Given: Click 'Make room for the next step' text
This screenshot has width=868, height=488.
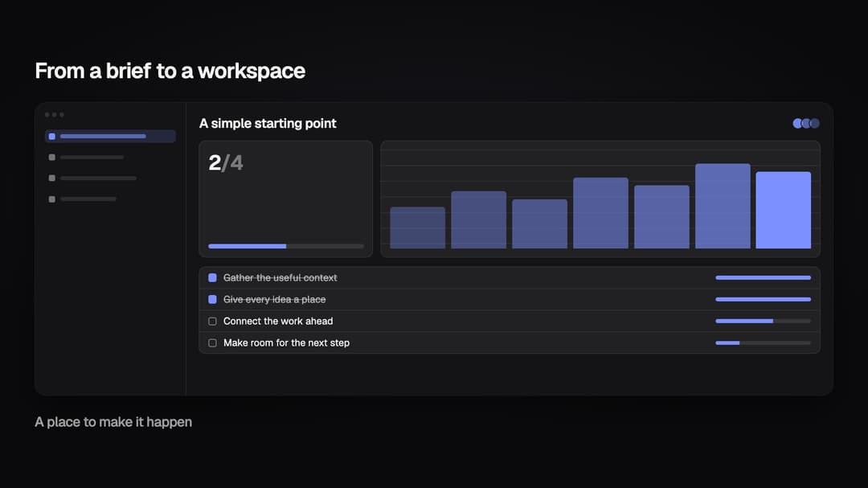Looking at the screenshot, I should click(x=286, y=342).
